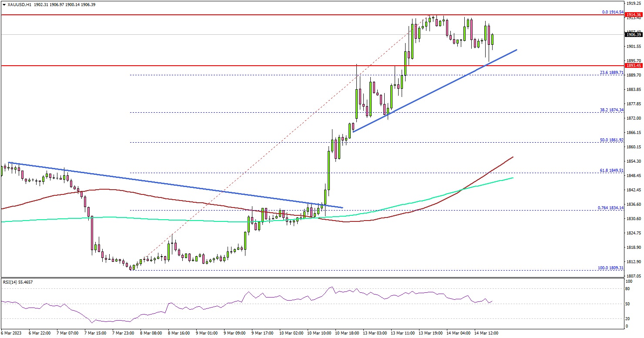Click the RSI 80 level scale value

pos(628,288)
